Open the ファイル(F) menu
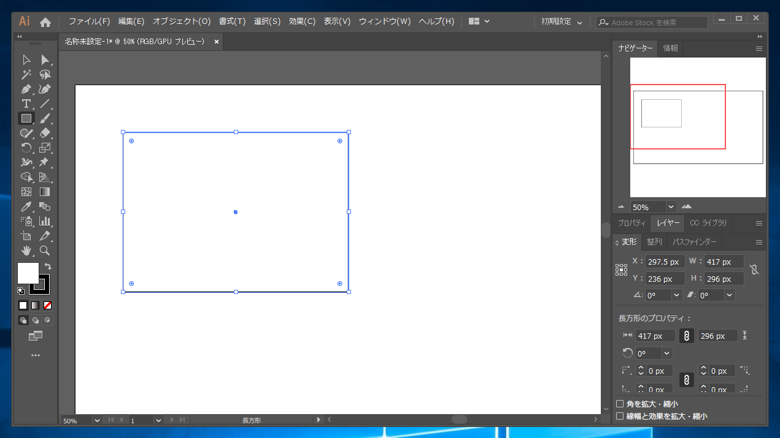The height and width of the screenshot is (438, 780). pyautogui.click(x=89, y=21)
